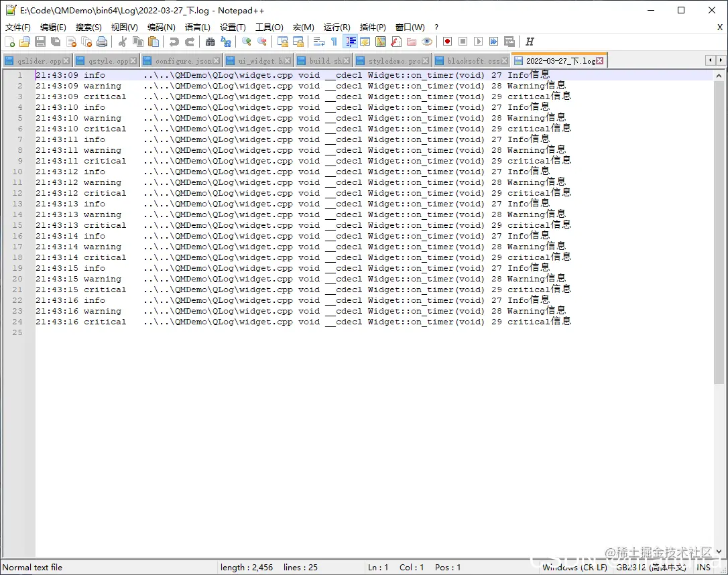Open a file using the folder icon
The height and width of the screenshot is (575, 728).
pos(25,42)
